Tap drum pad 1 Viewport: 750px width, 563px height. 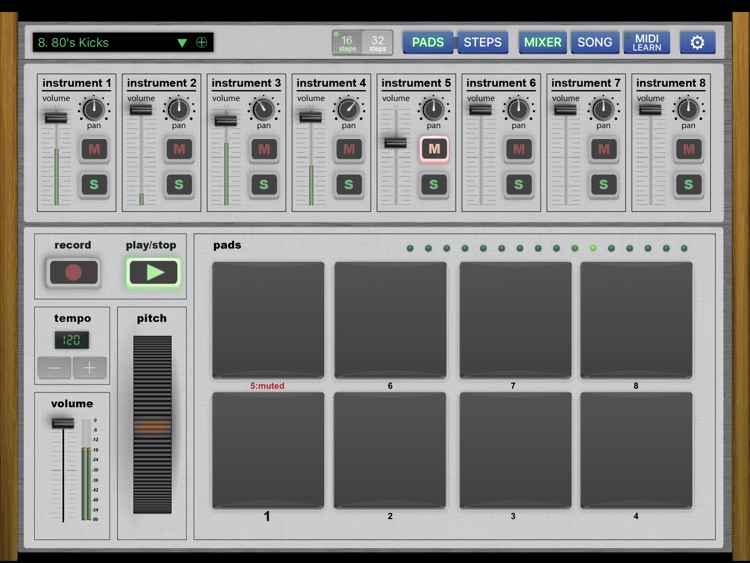click(x=268, y=451)
